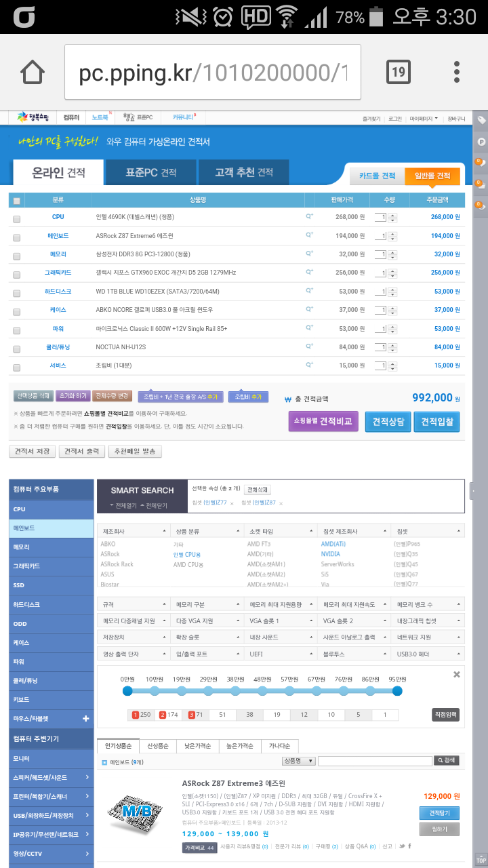The height and width of the screenshot is (868, 488).
Task: Check the 쿨러/튜닝 row checkbox
Action: pos(17,349)
